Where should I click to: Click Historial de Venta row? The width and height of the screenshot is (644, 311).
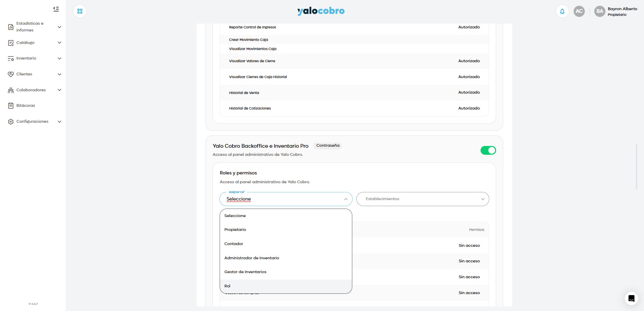tap(354, 93)
